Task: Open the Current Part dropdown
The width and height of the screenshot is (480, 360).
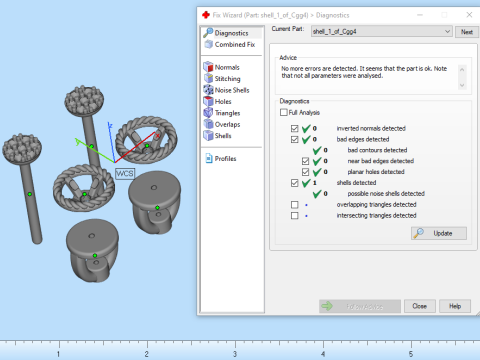Action: click(x=382, y=31)
